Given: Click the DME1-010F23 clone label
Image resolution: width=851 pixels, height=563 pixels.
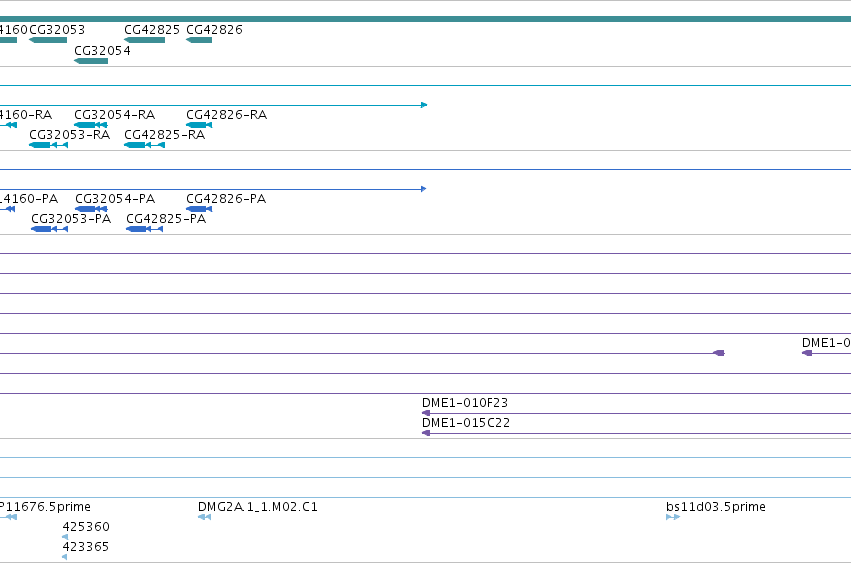Looking at the screenshot, I should click(465, 403).
